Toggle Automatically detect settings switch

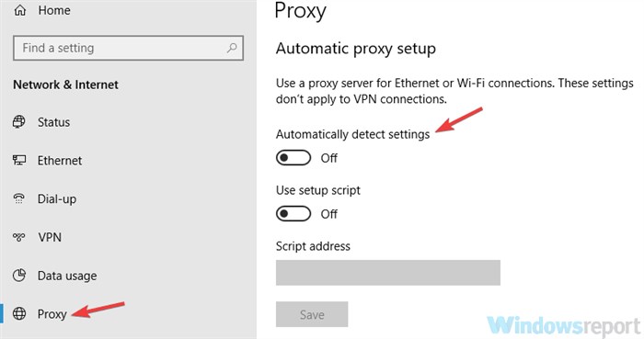click(x=293, y=158)
